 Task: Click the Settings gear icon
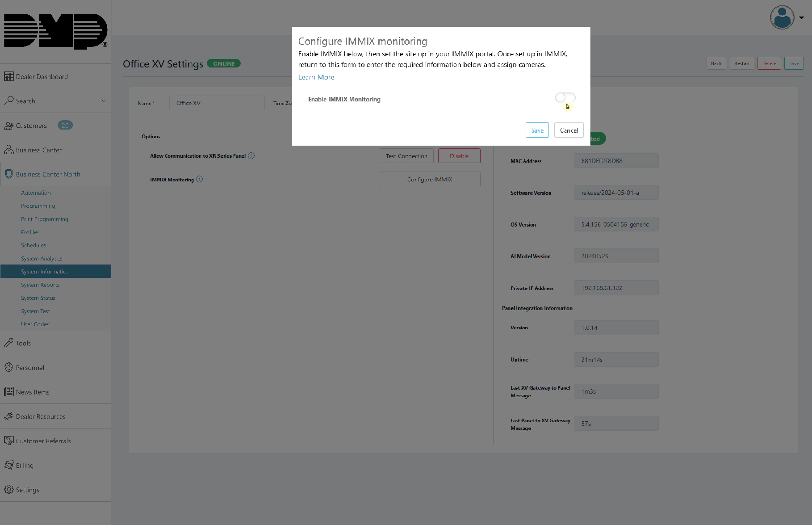coord(8,489)
